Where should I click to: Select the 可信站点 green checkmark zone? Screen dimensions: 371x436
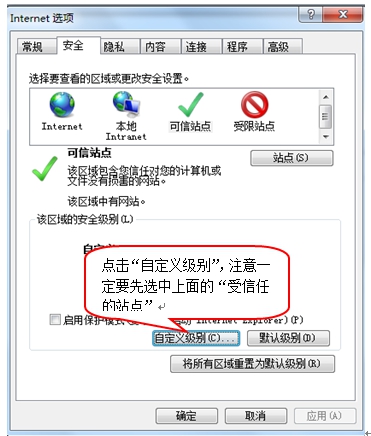190,105
